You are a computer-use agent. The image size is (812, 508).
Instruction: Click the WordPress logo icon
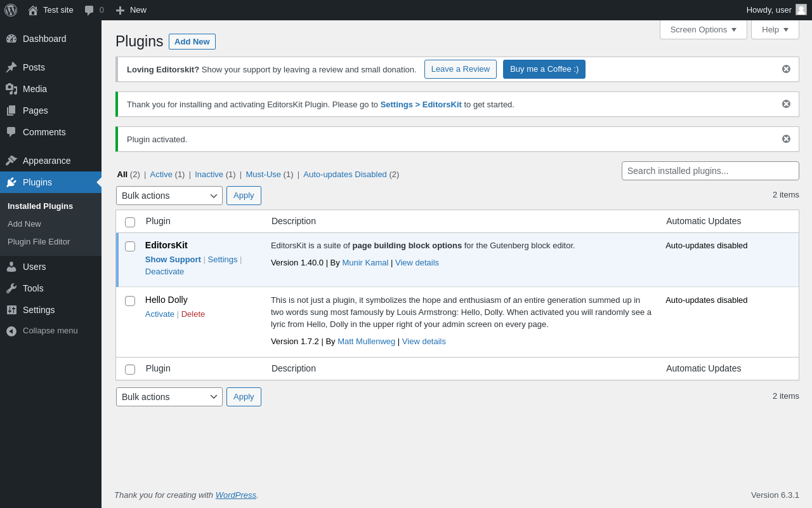click(11, 10)
